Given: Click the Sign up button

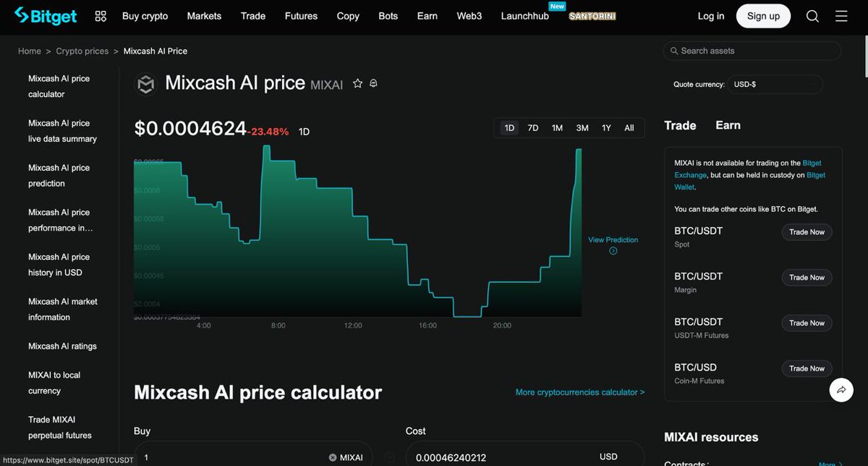Looking at the screenshot, I should point(764,16).
